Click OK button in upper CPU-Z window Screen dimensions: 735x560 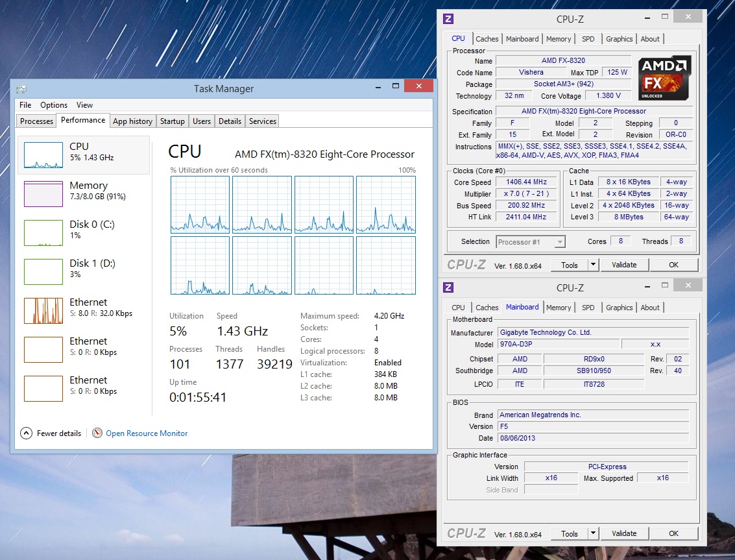tap(673, 265)
